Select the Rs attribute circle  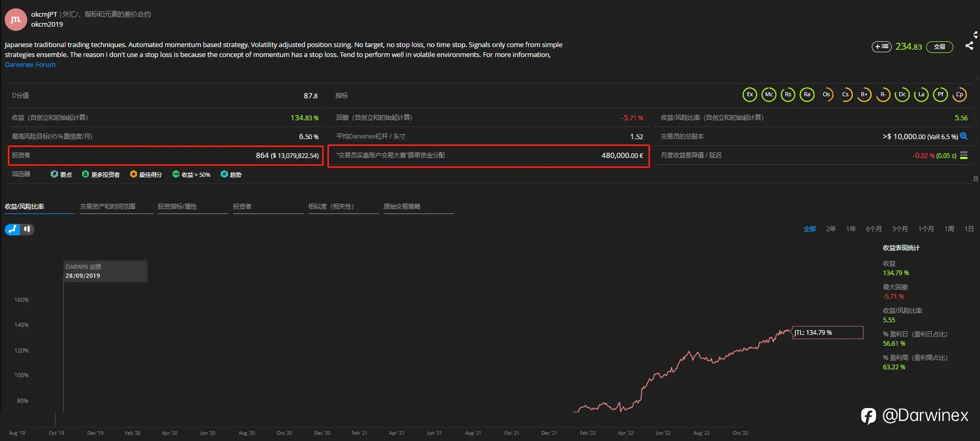[788, 95]
